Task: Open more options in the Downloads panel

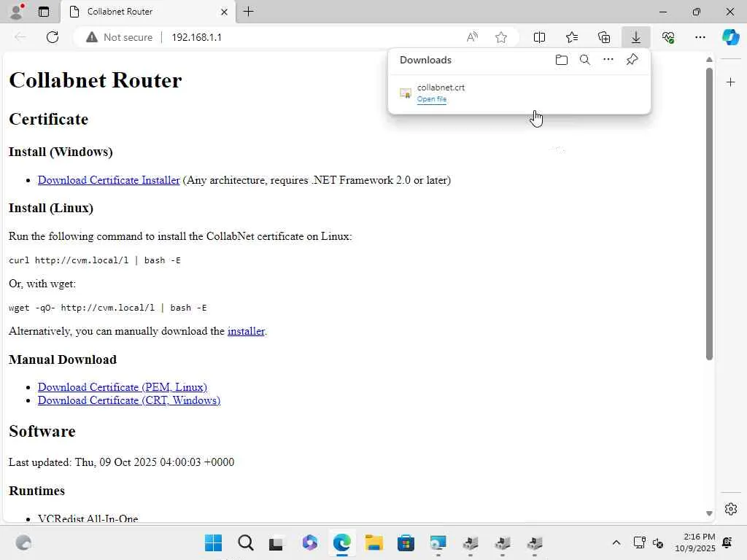Action: (608, 60)
